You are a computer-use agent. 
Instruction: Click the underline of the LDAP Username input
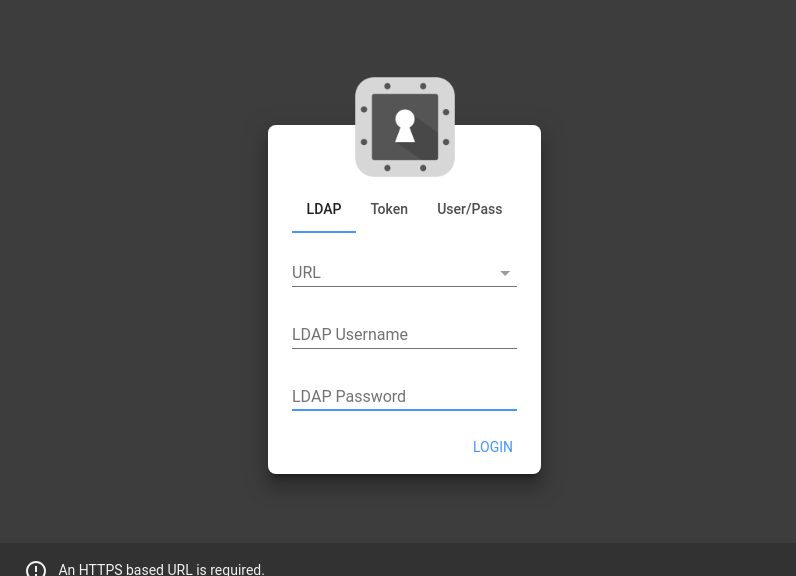404,348
